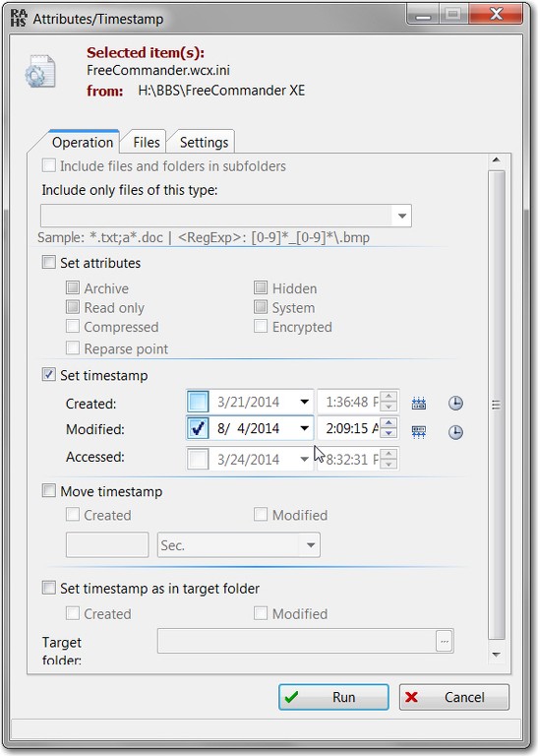
Task: Click the selected file's gear document icon
Action: 40,71
